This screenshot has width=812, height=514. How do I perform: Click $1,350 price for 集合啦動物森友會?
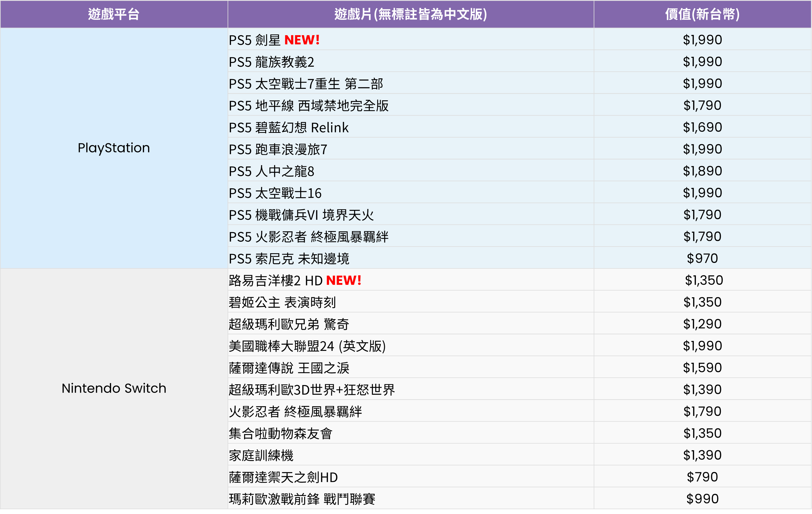click(x=702, y=433)
